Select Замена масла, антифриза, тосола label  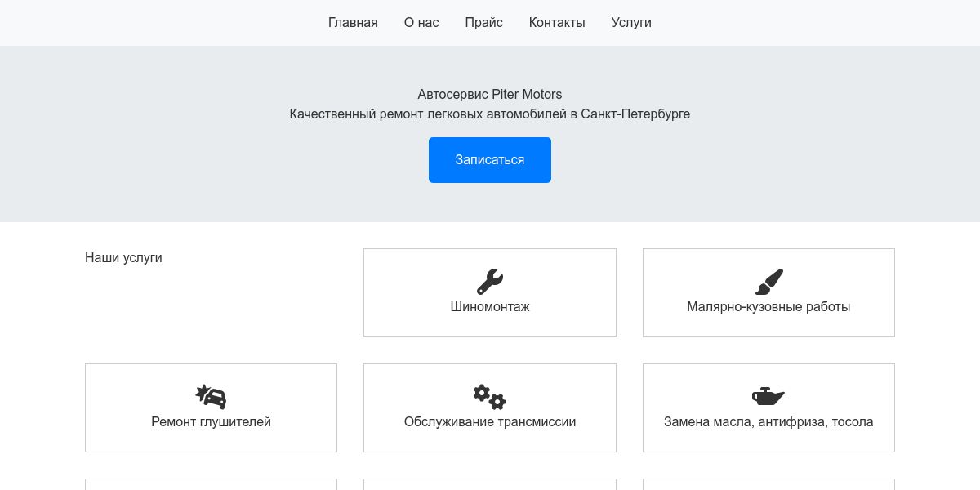click(x=768, y=422)
